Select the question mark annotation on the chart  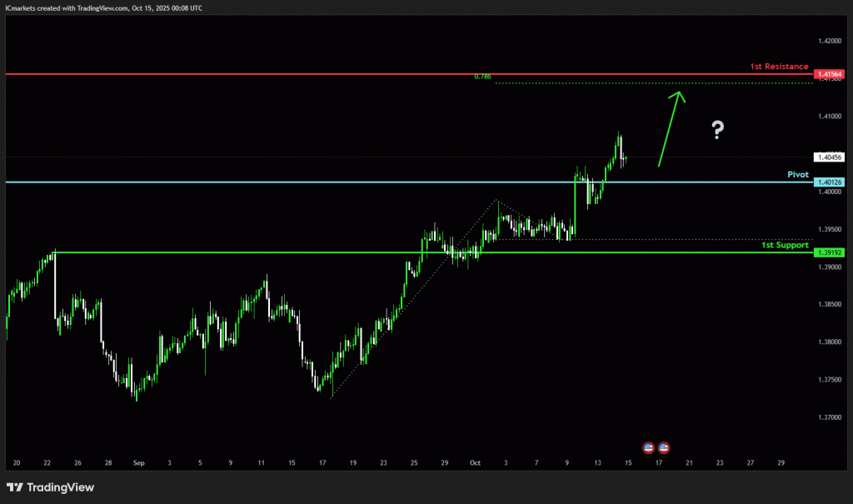coord(717,129)
